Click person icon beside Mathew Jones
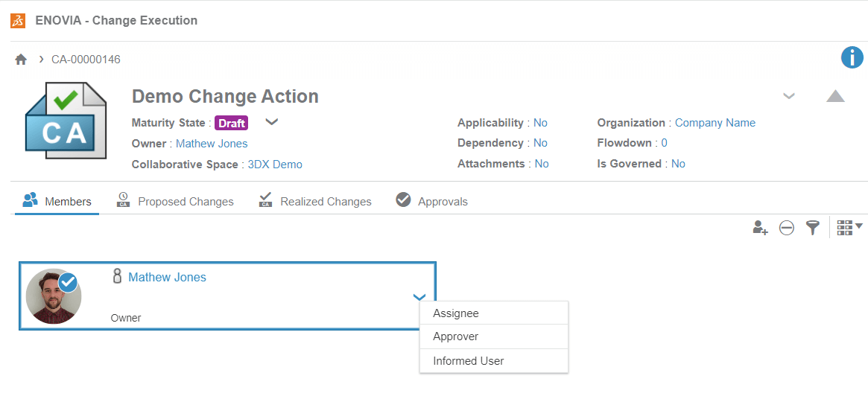Screen dimensions: 868x399 click(x=117, y=277)
